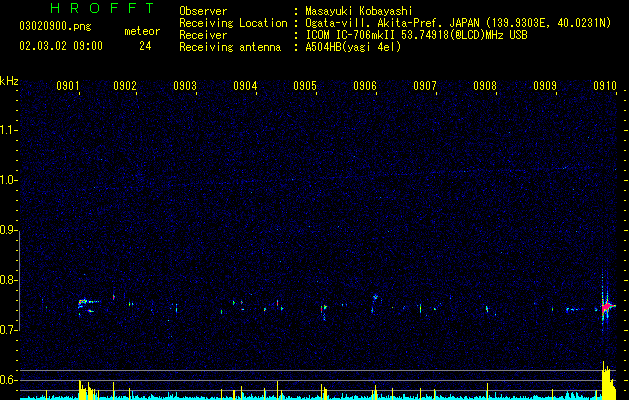Click the 0910 time axis marker
Screen dimensions: 629x400
605,86
